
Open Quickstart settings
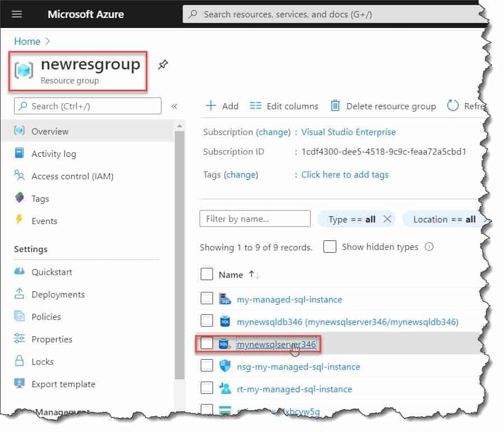pyautogui.click(x=52, y=272)
